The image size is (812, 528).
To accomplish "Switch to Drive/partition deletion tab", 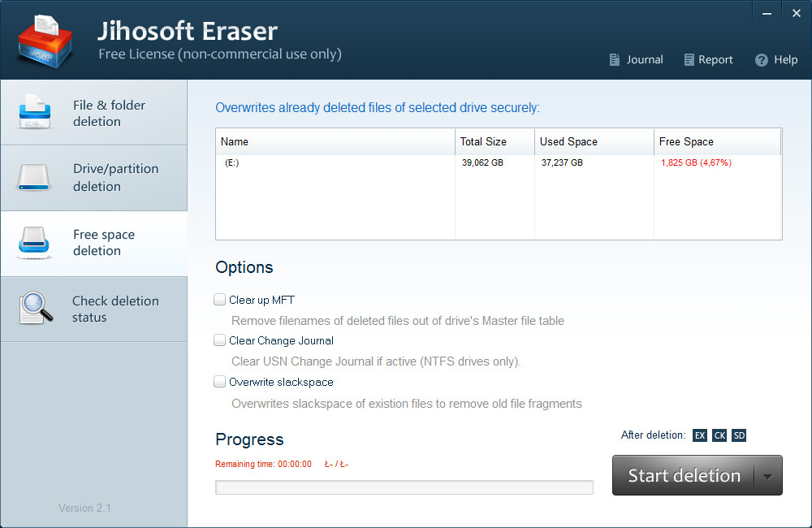I will pyautogui.click(x=93, y=178).
